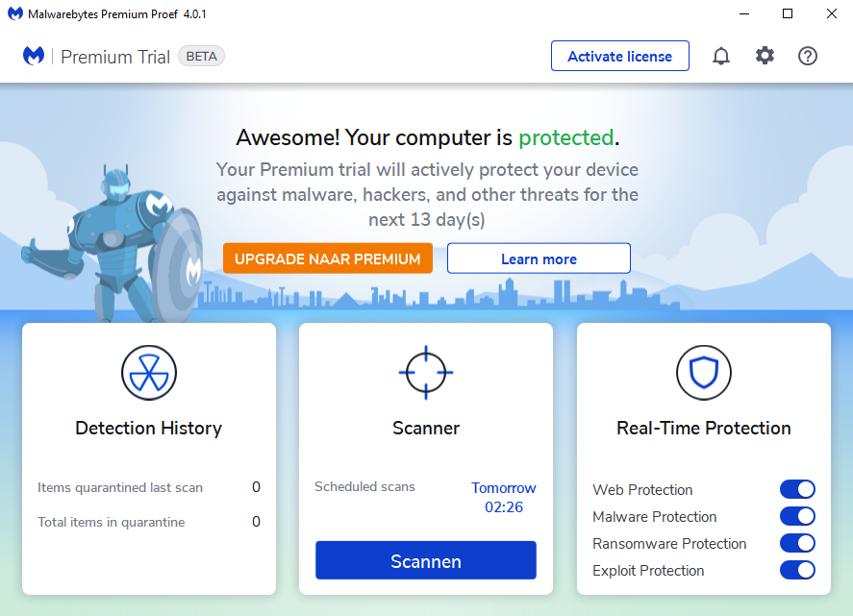
Task: Click the Learn more button
Action: [x=539, y=259]
